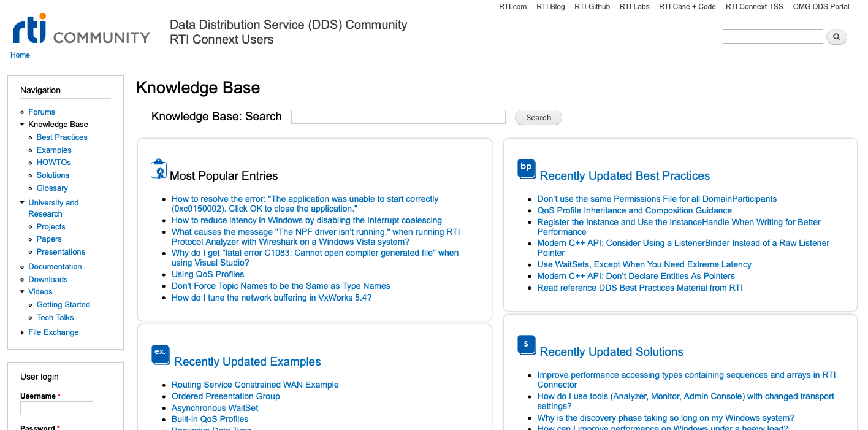Open Forums in the navigation
This screenshot has height=430, width=868.
42,112
